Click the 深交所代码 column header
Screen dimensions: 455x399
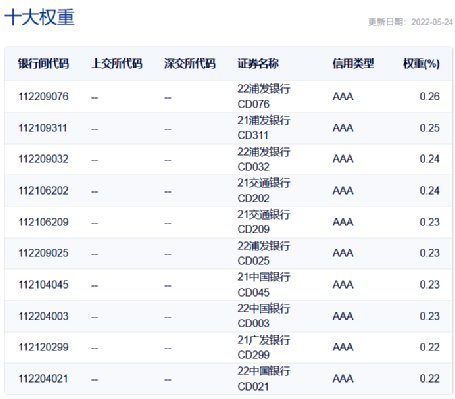[190, 63]
